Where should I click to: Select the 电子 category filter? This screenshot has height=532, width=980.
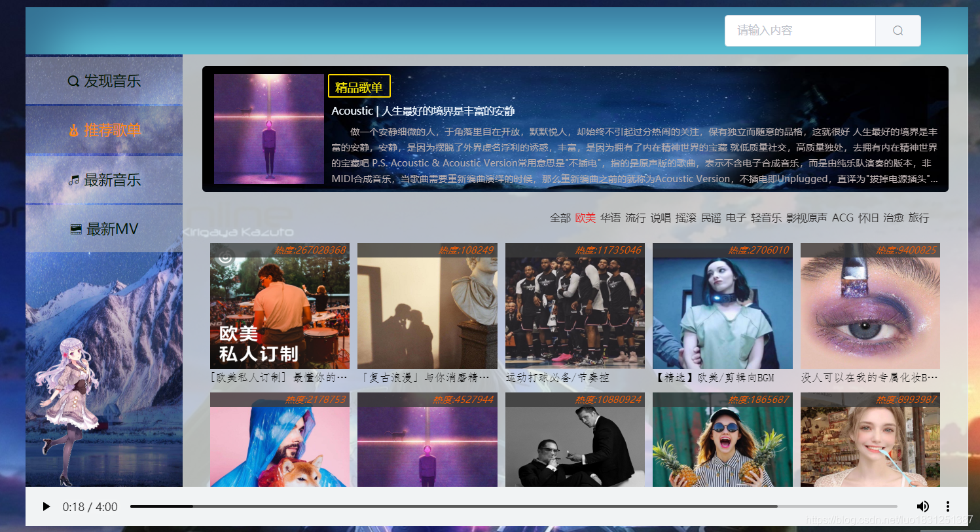tap(736, 218)
